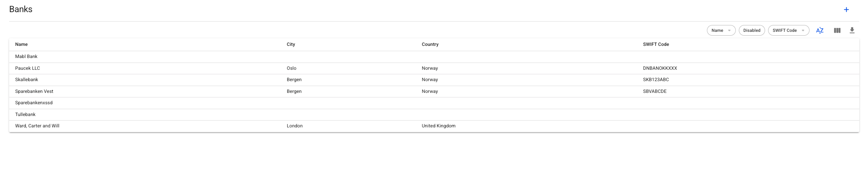The height and width of the screenshot is (174, 868).
Task: Toggle alphabetical A-Z sort order
Action: (820, 31)
